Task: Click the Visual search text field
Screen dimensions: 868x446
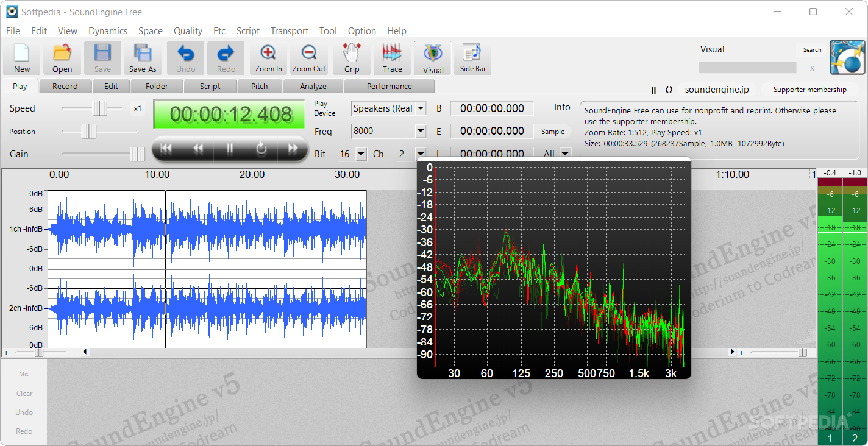Action: (x=747, y=50)
